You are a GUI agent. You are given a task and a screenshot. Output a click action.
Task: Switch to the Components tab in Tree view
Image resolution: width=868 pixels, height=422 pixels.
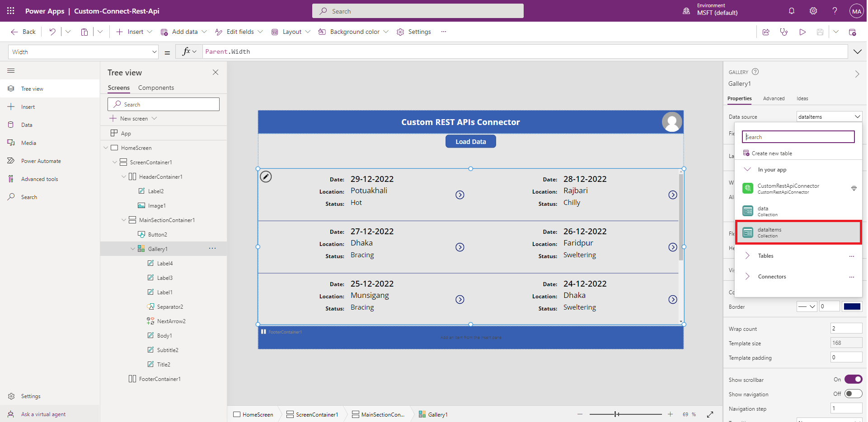[x=156, y=88]
